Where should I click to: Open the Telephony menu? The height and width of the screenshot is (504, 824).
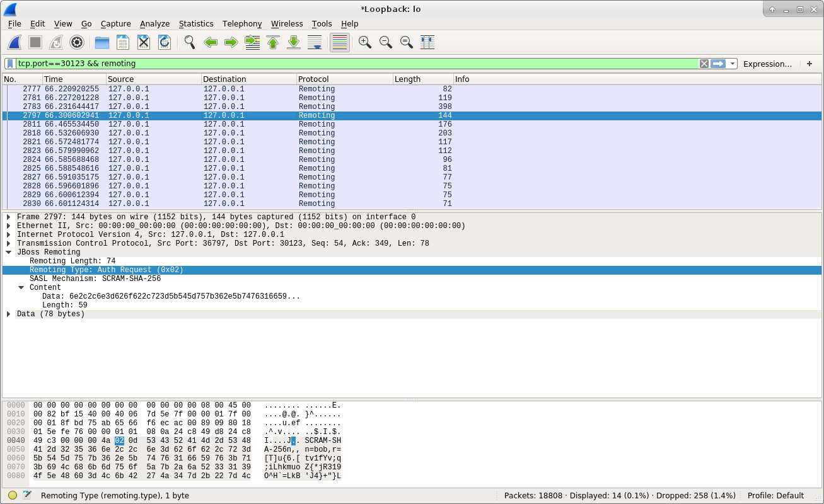click(x=242, y=23)
